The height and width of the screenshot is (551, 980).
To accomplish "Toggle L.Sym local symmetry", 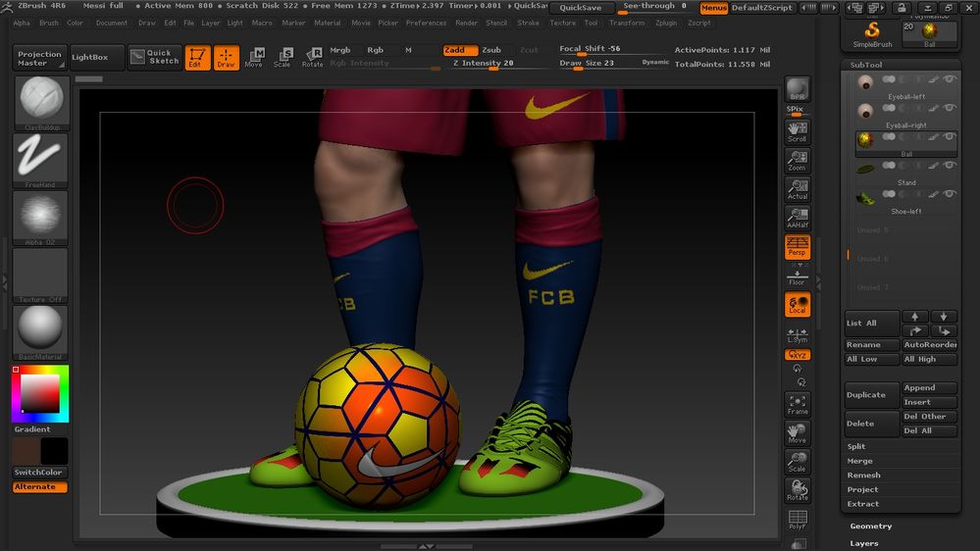I will (x=798, y=335).
